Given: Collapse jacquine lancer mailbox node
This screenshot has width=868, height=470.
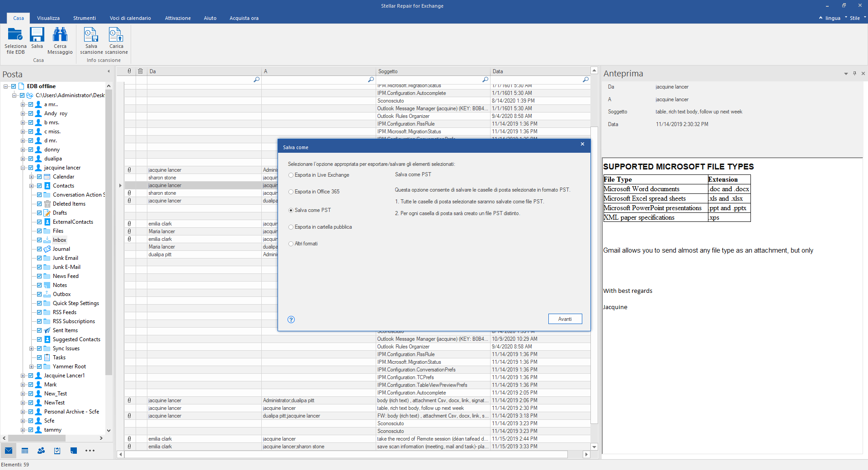Looking at the screenshot, I should tap(23, 168).
